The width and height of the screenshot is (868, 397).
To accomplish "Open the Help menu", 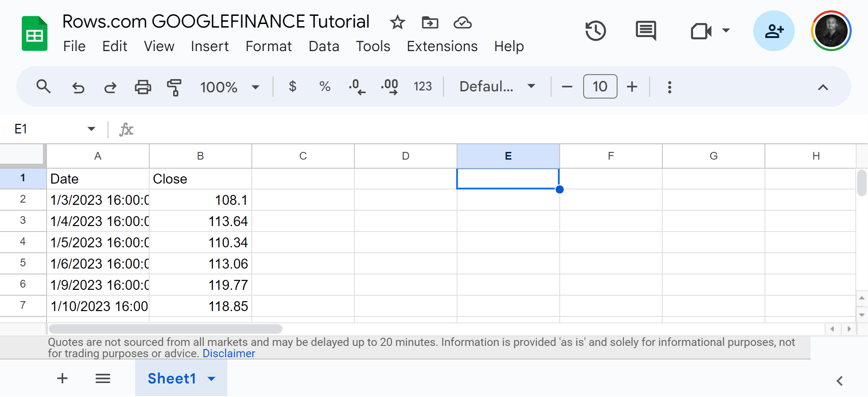I will click(x=509, y=46).
